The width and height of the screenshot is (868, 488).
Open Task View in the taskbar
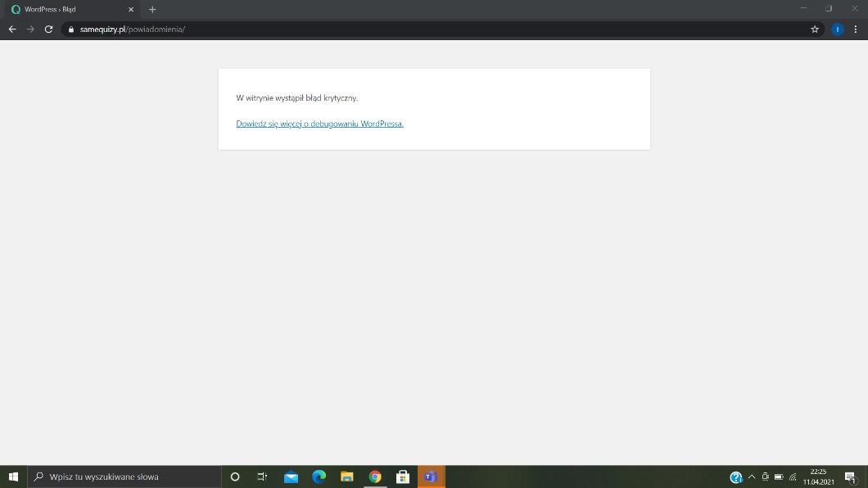pos(262,477)
